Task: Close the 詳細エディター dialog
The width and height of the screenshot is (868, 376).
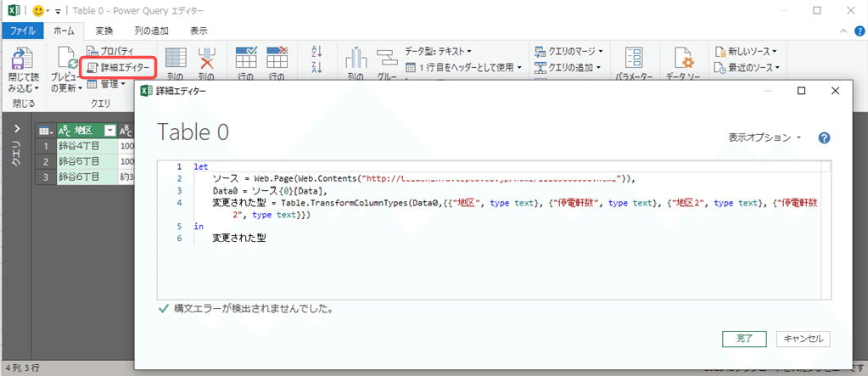Action: pos(836,91)
